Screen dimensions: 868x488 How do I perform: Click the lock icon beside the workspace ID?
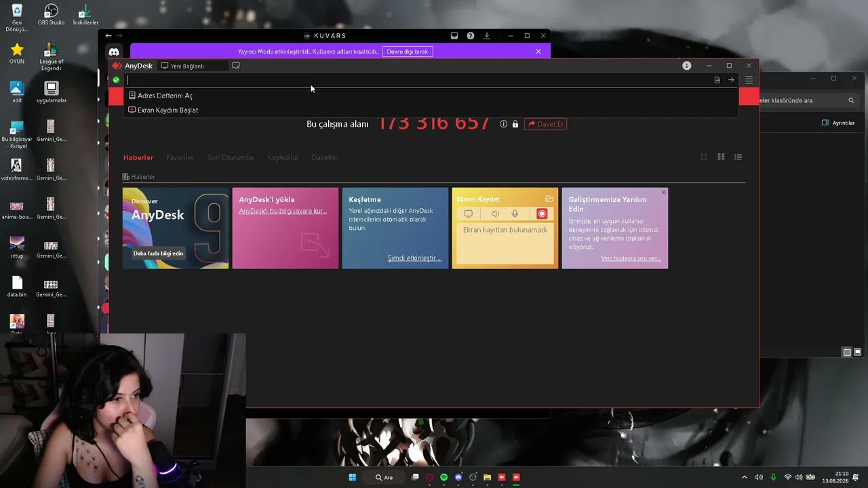click(515, 124)
